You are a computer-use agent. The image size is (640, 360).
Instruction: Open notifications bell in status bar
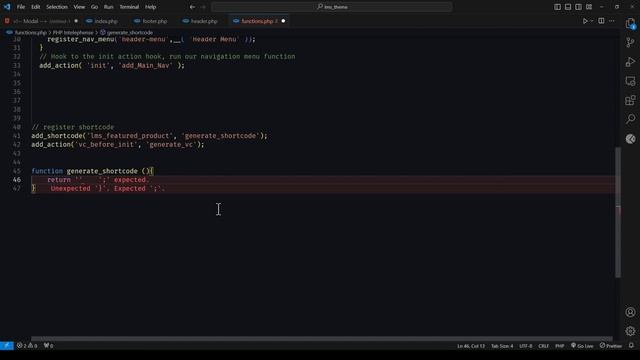point(631,346)
